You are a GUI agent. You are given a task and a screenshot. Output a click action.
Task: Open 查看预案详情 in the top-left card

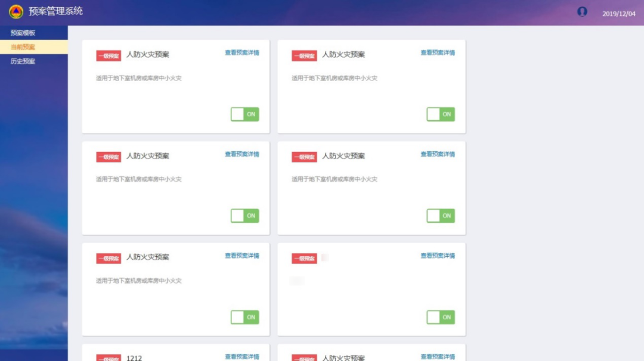click(x=241, y=53)
